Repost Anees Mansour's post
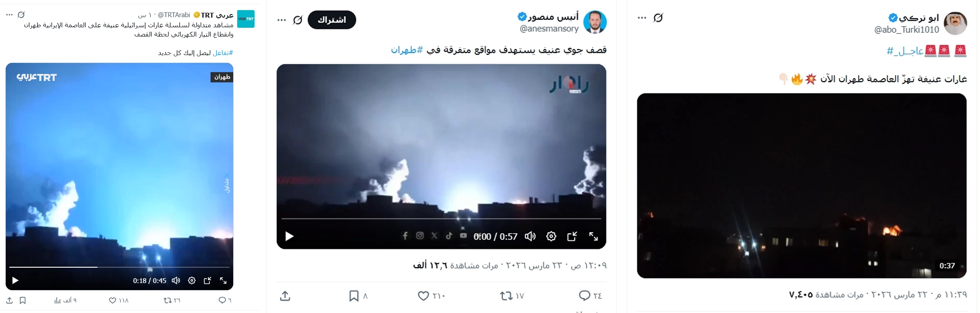 506,296
